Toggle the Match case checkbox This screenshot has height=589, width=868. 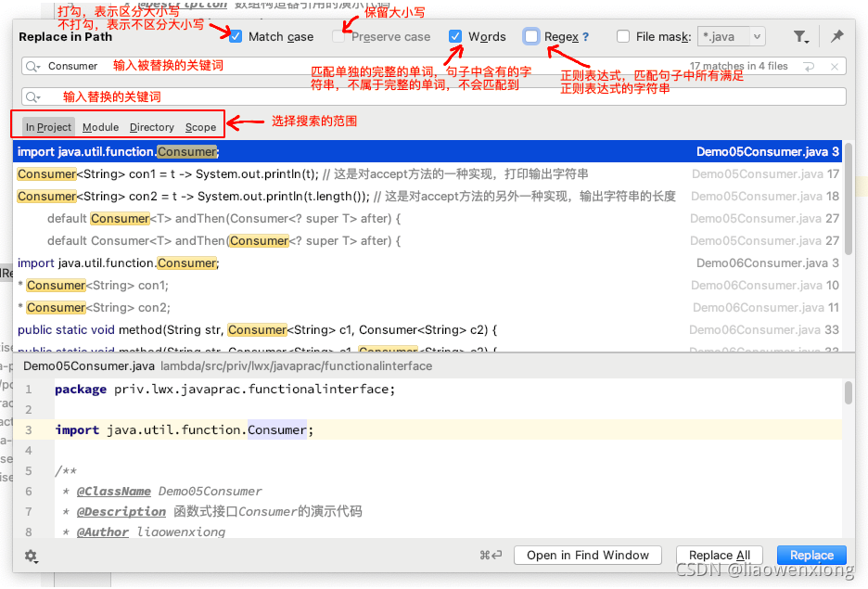[236, 36]
